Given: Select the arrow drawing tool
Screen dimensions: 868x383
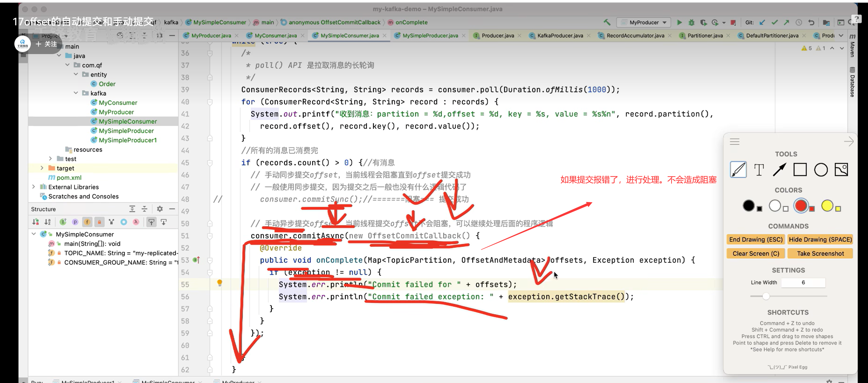Looking at the screenshot, I should point(779,170).
